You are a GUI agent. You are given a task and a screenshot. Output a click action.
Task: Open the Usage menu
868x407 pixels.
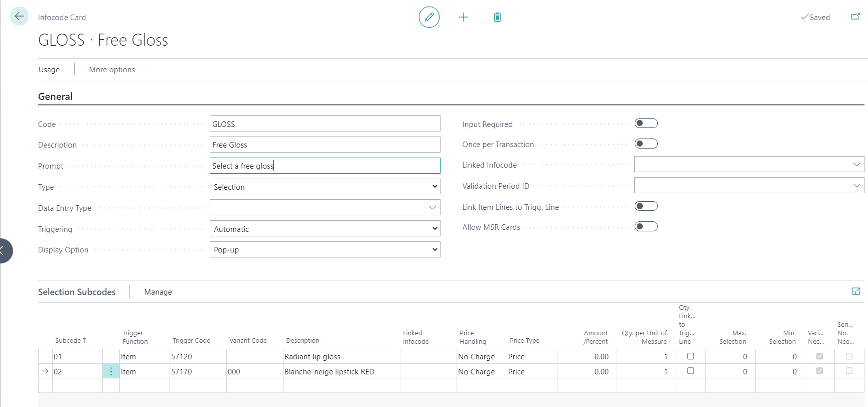coord(49,70)
